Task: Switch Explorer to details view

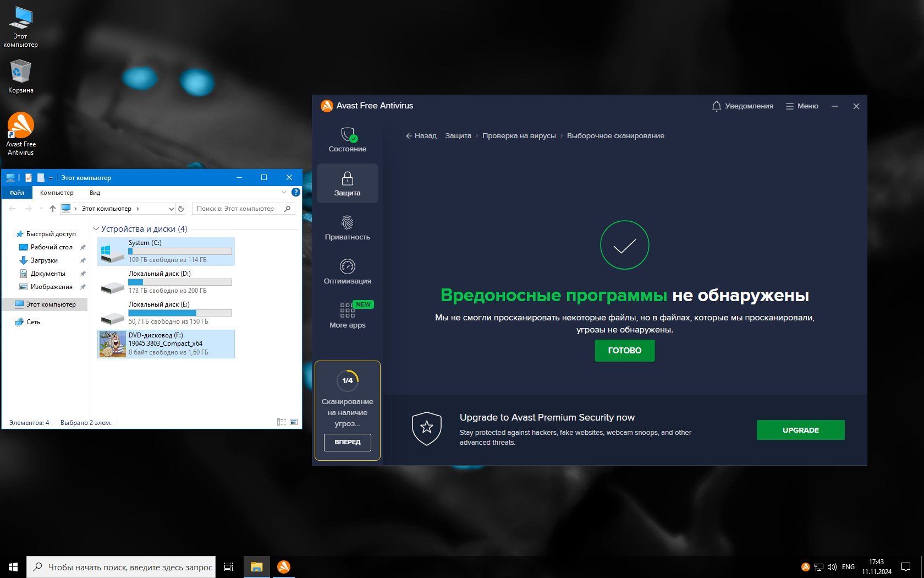Action: point(282,422)
